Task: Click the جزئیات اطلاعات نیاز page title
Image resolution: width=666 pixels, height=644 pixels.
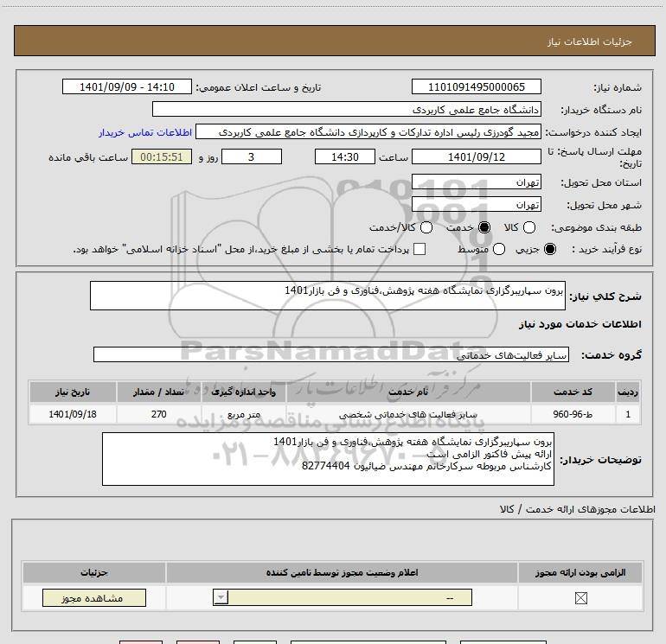Action: tap(590, 41)
